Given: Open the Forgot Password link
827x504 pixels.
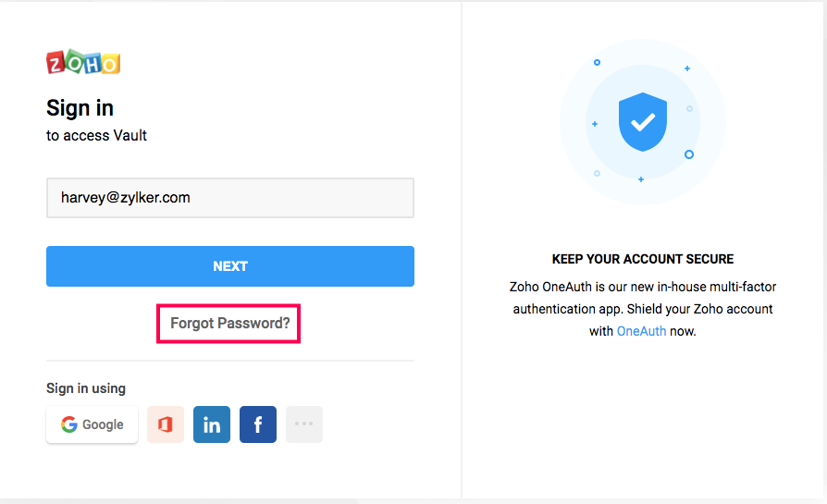Looking at the screenshot, I should click(x=229, y=324).
